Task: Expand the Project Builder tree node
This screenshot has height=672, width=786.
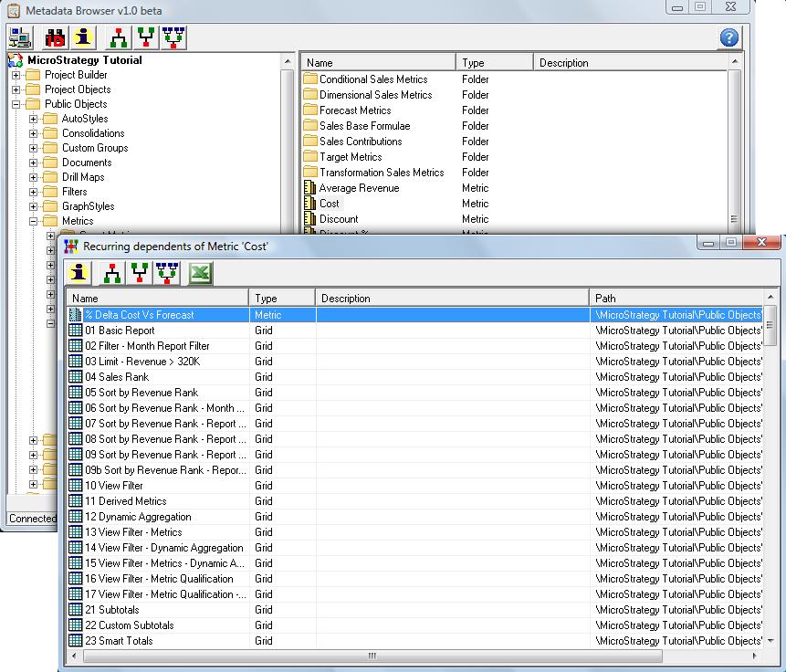Action: (x=16, y=75)
